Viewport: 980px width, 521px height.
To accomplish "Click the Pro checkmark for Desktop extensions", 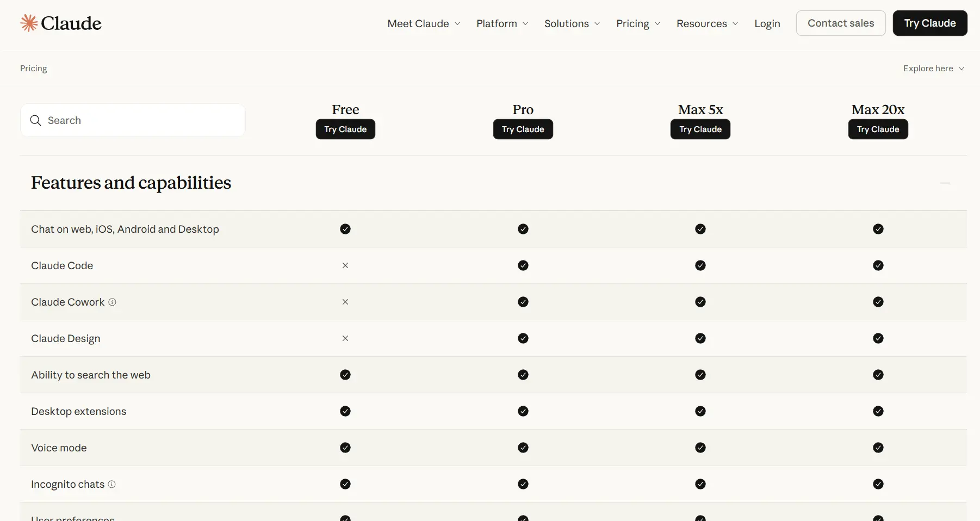I will [x=523, y=411].
